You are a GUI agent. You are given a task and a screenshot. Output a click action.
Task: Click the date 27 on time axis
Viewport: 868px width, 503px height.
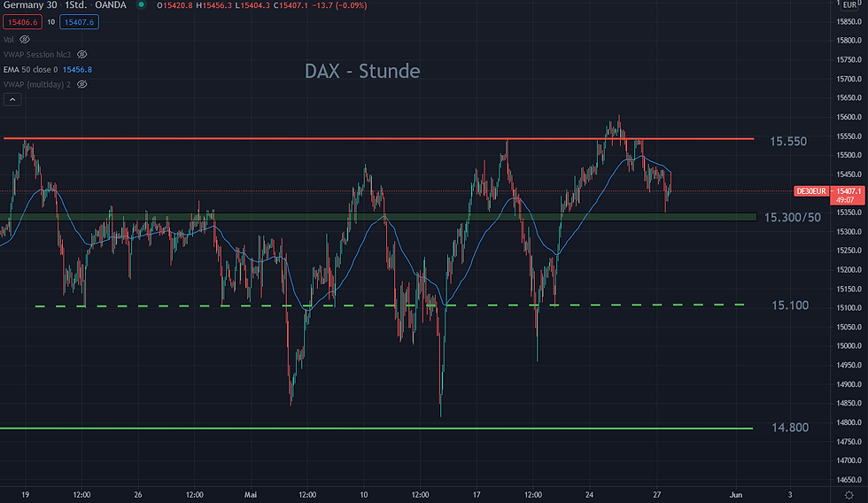click(x=656, y=495)
